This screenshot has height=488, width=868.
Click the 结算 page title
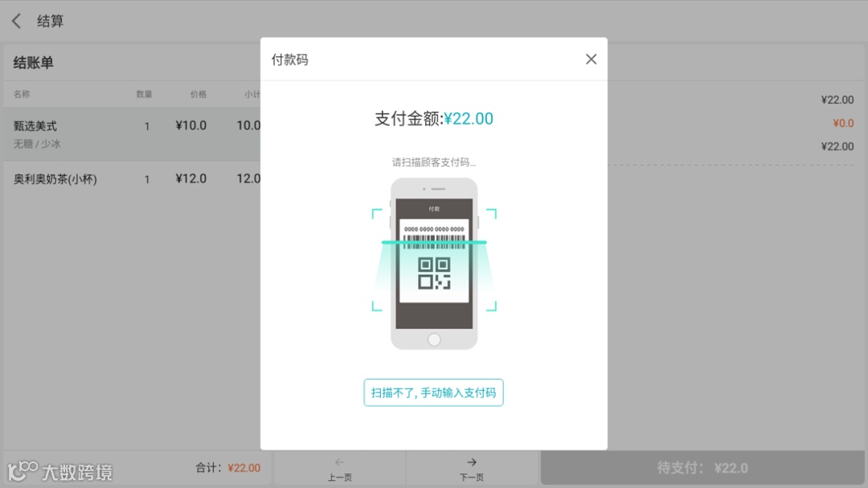[x=51, y=21]
